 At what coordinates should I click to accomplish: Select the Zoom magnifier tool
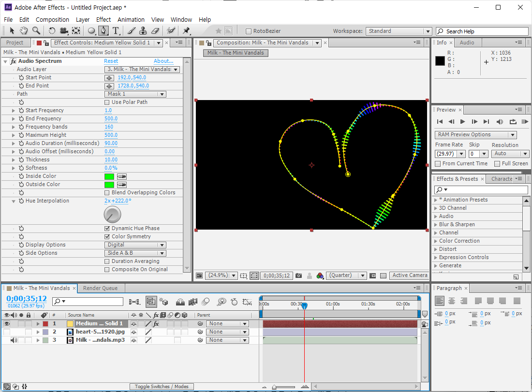[x=36, y=31]
